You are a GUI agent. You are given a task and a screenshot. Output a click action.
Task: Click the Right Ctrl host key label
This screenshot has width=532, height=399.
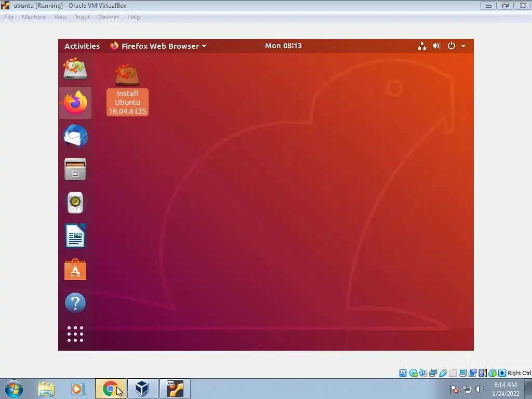pyautogui.click(x=519, y=373)
